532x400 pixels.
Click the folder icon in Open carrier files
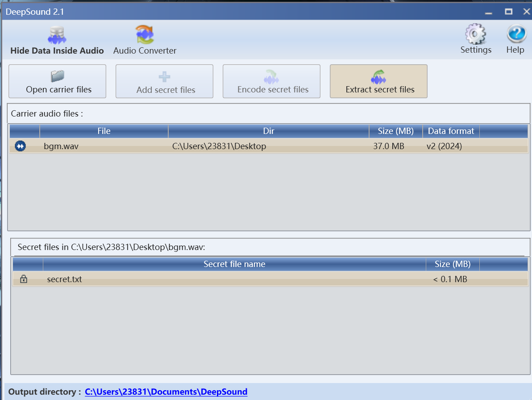coord(57,76)
